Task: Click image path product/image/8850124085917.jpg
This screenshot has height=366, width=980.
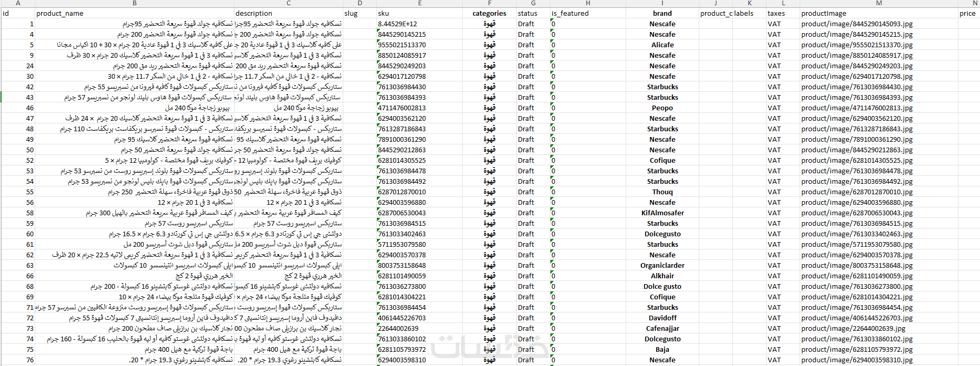Action: pyautogui.click(x=879, y=55)
